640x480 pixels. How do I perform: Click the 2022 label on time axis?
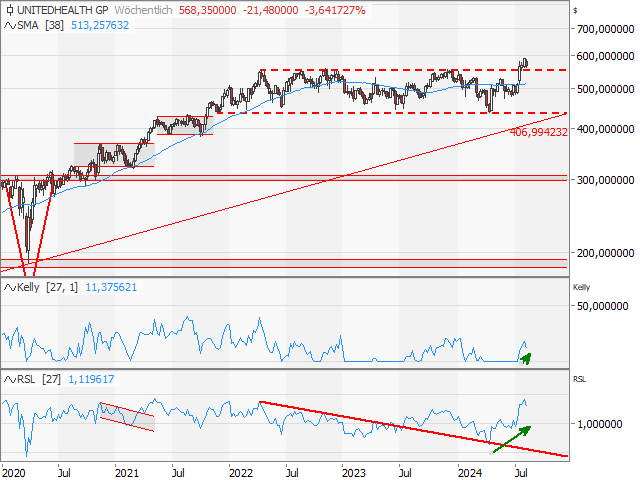[241, 473]
